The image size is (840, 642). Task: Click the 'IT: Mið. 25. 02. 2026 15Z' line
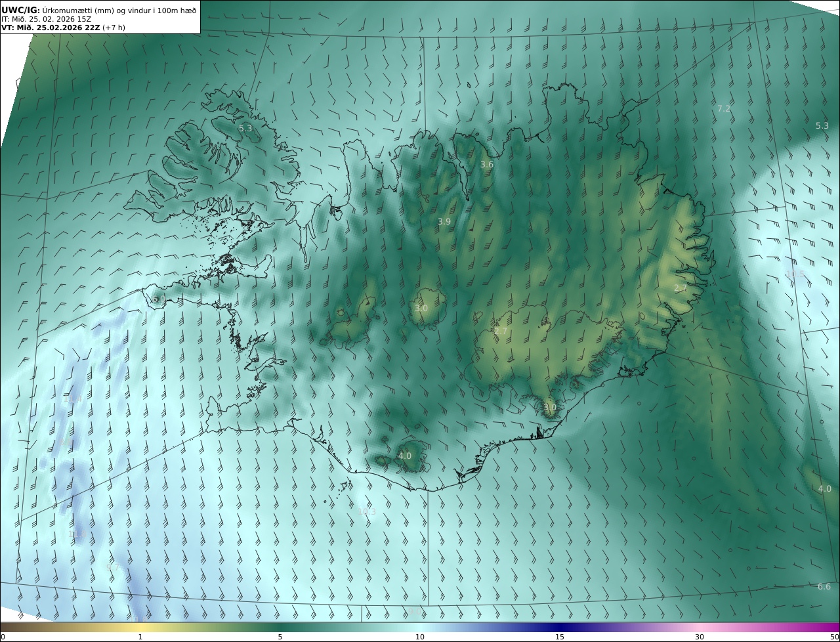(x=47, y=19)
